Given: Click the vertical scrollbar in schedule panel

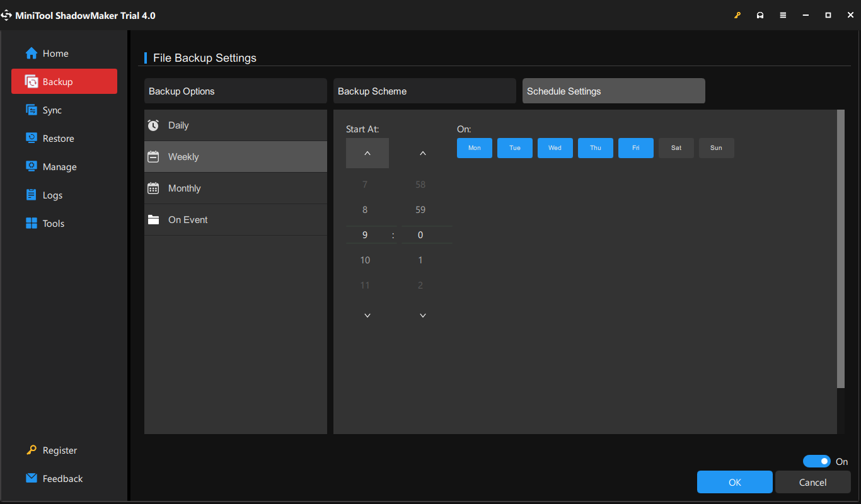Looking at the screenshot, I should 840,249.
